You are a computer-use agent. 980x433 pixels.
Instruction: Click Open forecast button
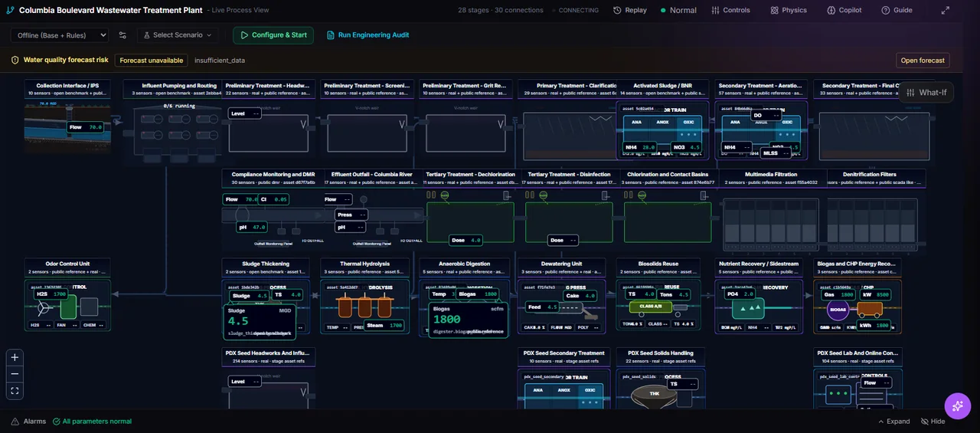[x=923, y=61]
